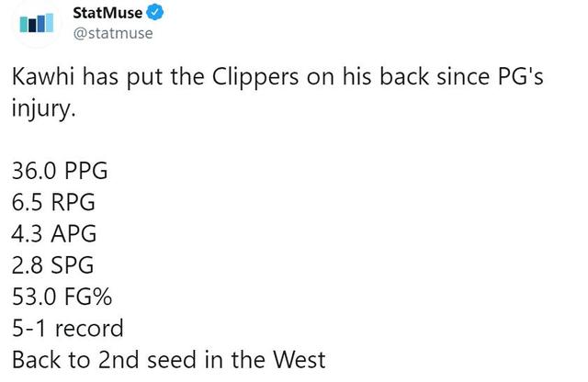The height and width of the screenshot is (382, 588).
Task: Click the teal bar in StatMuse logo
Action: (x=24, y=25)
